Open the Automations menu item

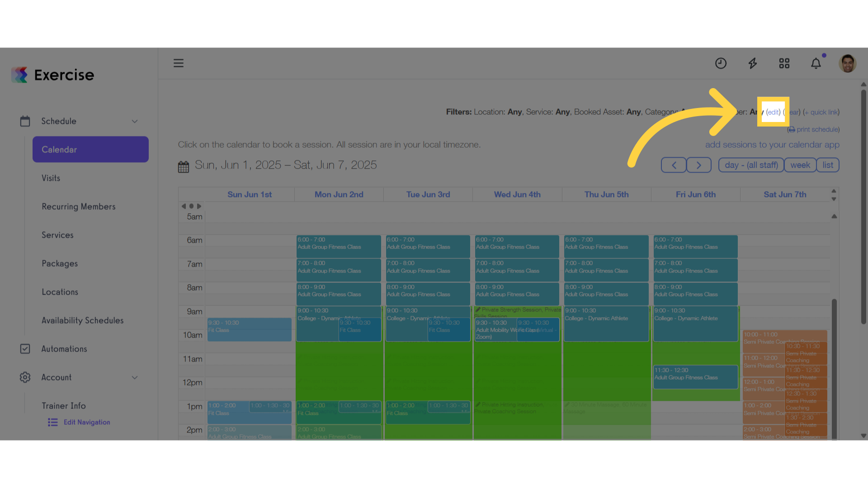tap(64, 349)
